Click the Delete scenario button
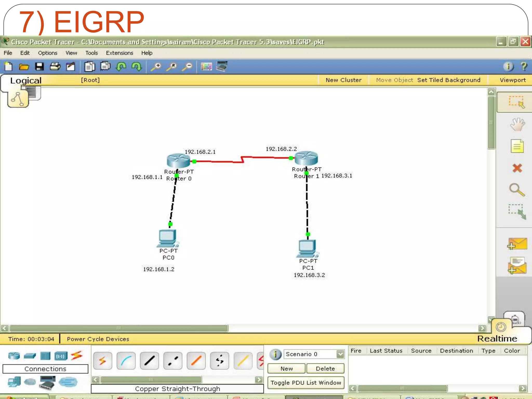Image resolution: width=532 pixels, height=399 pixels. point(325,369)
